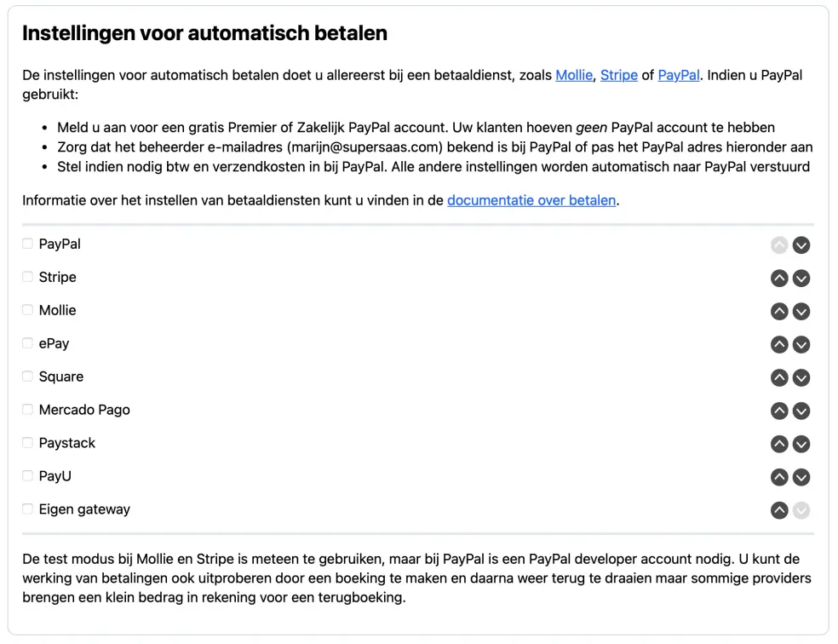Move Stripe up in the provider list

[779, 278]
